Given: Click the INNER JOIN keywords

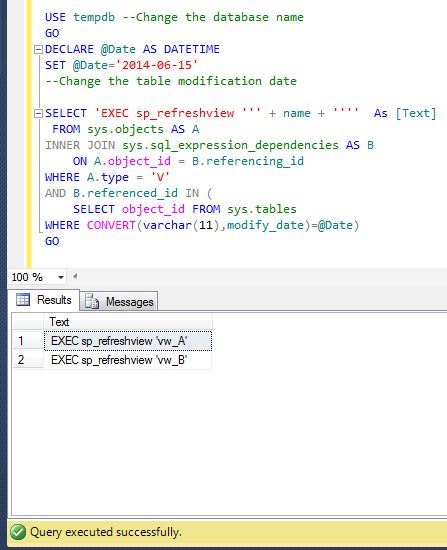Looking at the screenshot, I should pyautogui.click(x=80, y=145).
